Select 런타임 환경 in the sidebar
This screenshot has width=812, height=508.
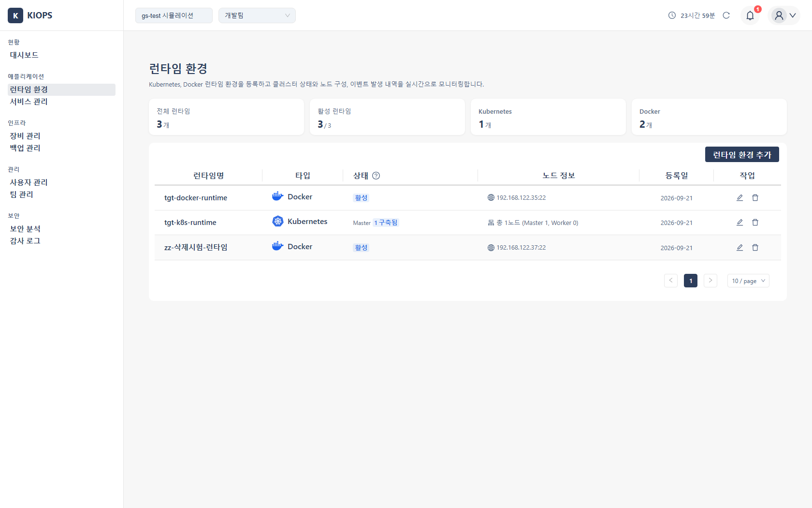coord(61,90)
